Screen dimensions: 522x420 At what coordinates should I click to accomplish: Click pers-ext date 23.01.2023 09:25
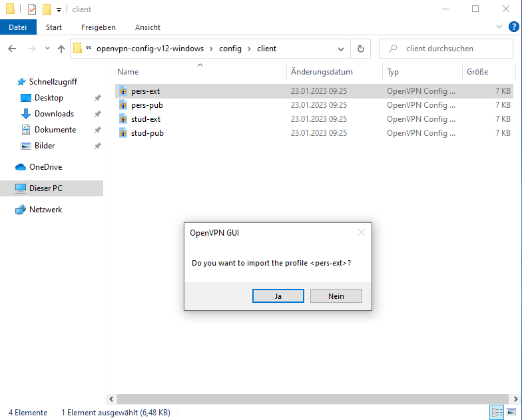pos(318,91)
